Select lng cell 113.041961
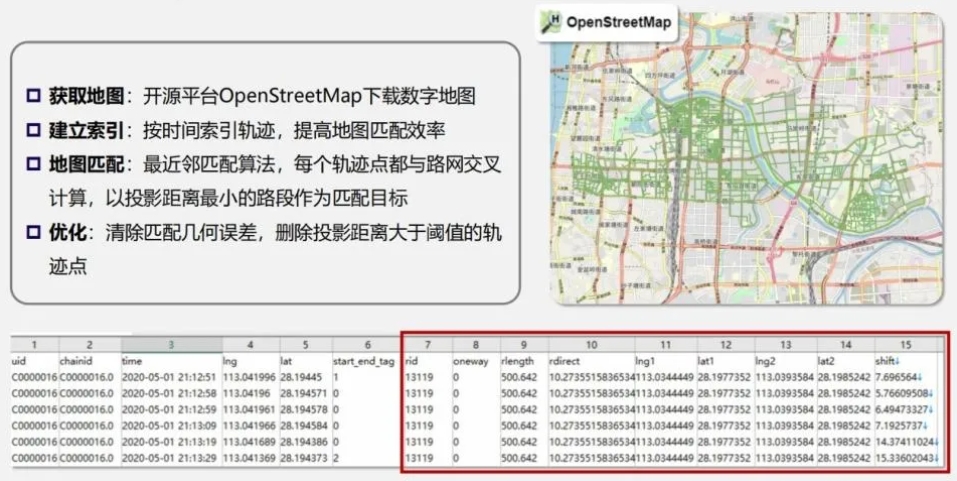The image size is (957, 481). 251,410
